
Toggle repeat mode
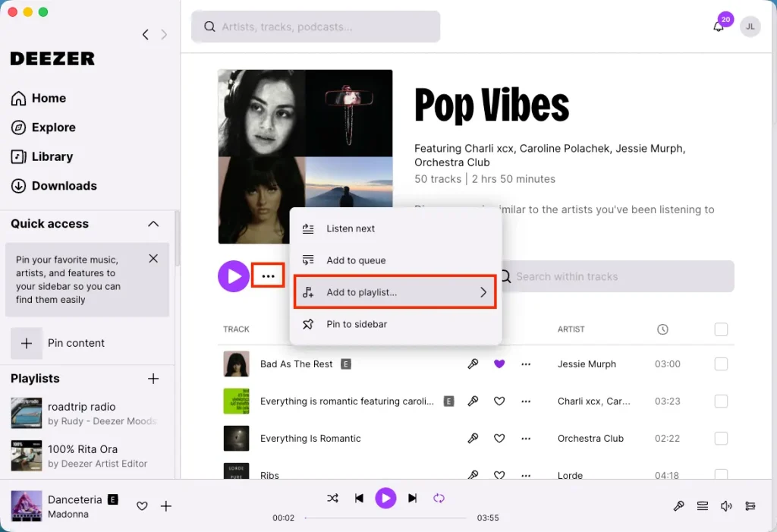coord(439,499)
